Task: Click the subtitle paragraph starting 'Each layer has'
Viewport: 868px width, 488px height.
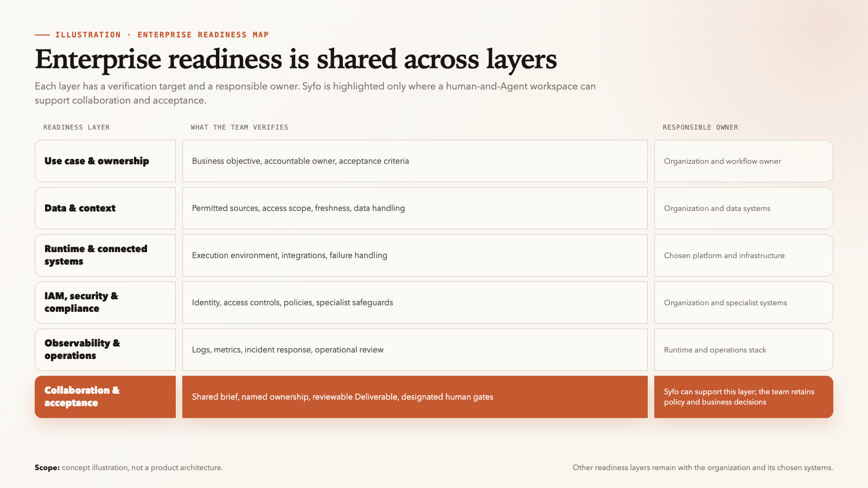Action: [x=315, y=93]
